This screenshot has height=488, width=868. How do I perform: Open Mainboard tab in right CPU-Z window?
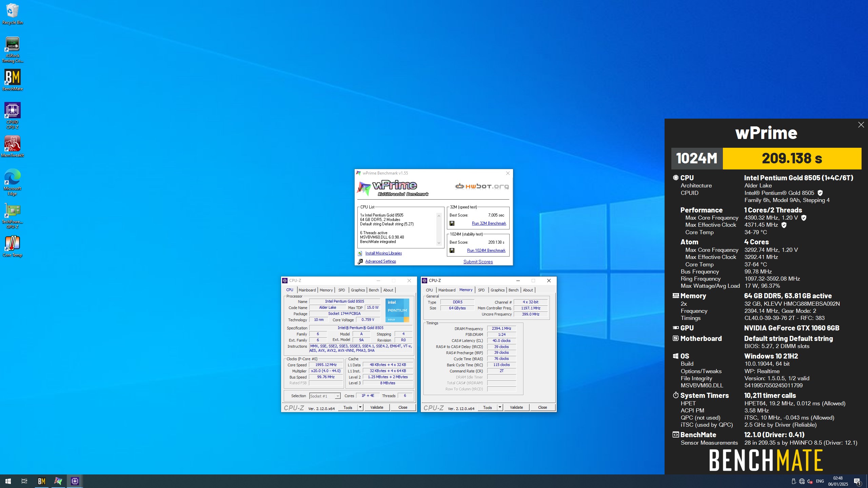(447, 290)
